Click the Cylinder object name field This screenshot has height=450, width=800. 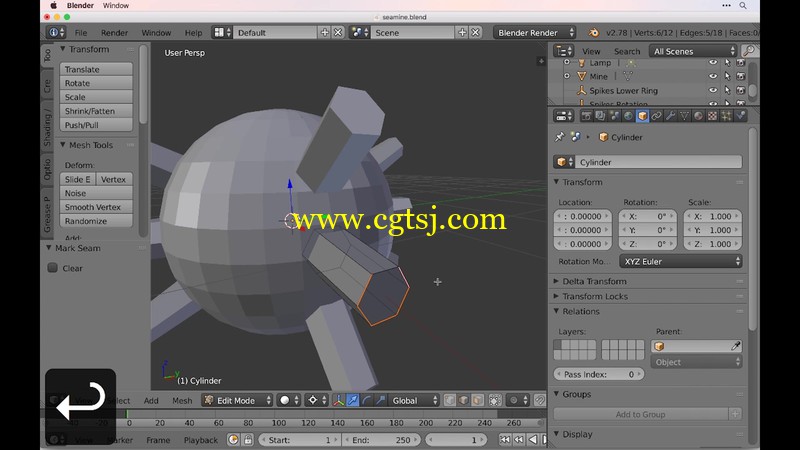point(659,162)
